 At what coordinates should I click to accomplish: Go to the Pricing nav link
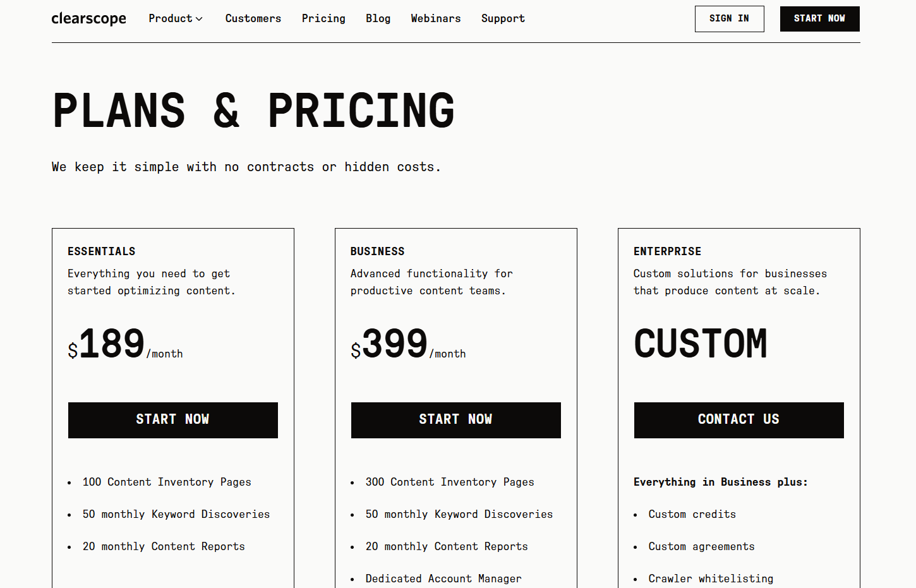pyautogui.click(x=323, y=19)
